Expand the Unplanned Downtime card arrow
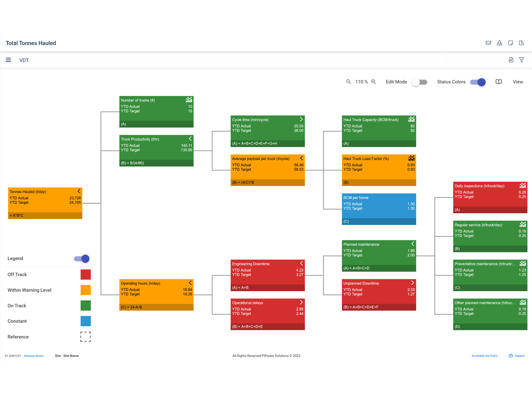532x399 pixels. pos(412,283)
